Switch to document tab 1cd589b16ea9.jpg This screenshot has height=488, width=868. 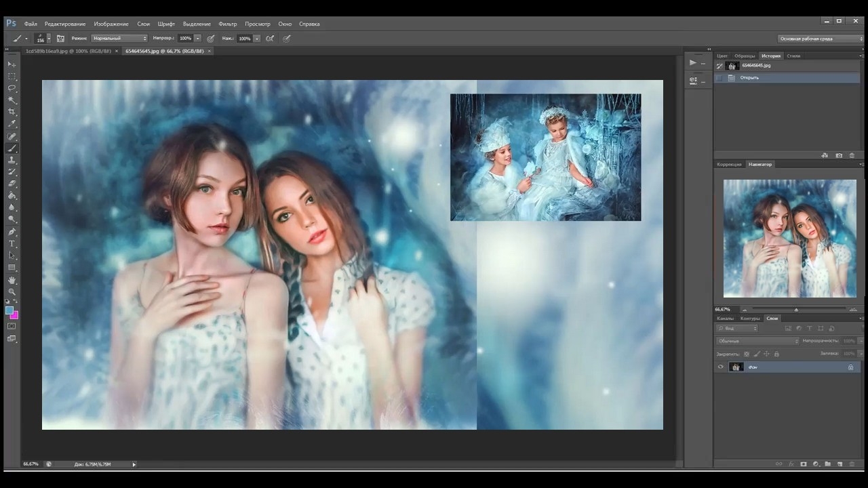(x=68, y=51)
